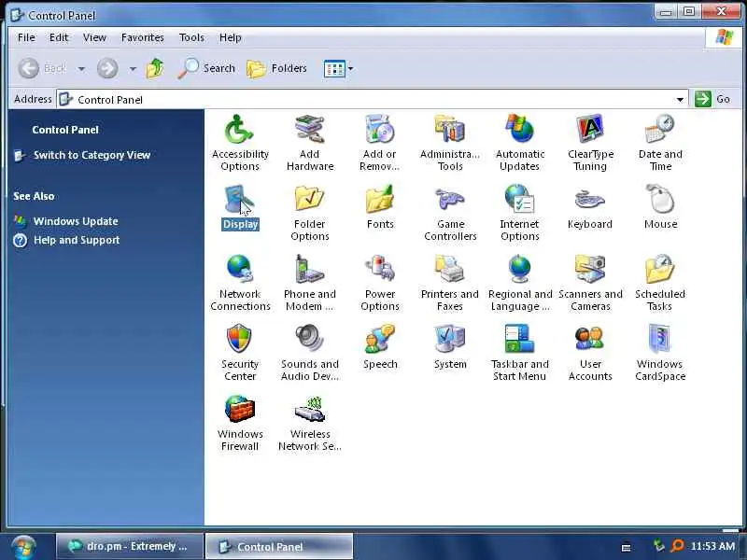Click the Forward navigation button
Screen dimensions: 747x560
(x=107, y=68)
